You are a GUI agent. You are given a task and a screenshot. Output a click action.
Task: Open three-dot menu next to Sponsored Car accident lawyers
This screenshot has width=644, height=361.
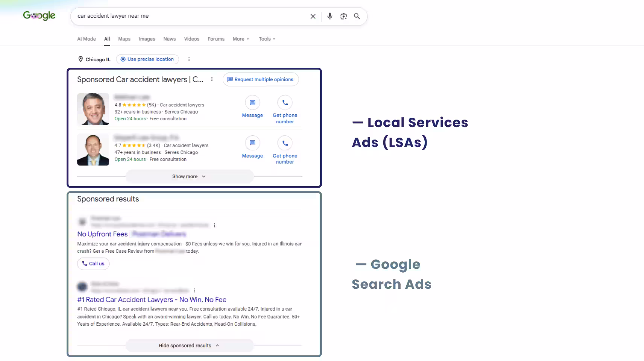coord(212,79)
